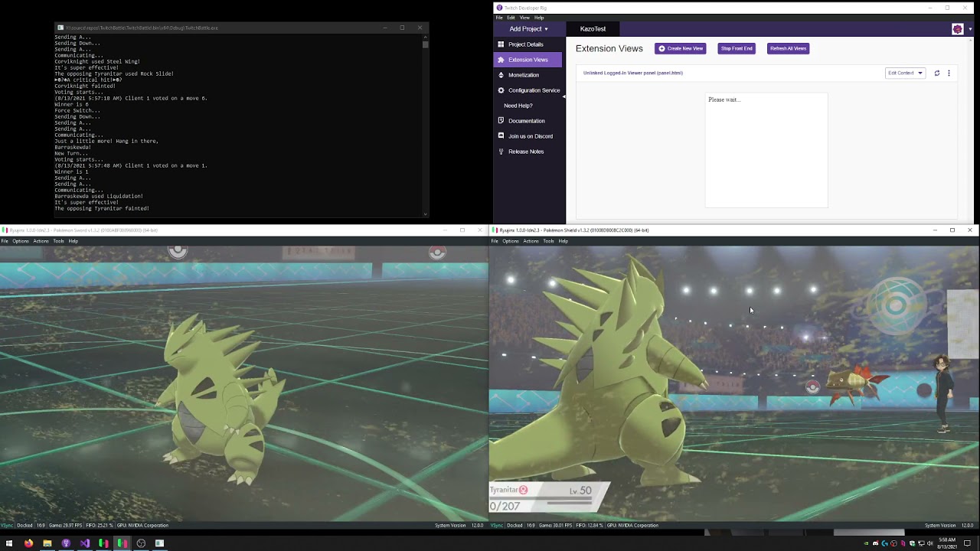This screenshot has height=551, width=980.
Task: Open Help menu in Twitch Developer Rig
Action: [539, 18]
